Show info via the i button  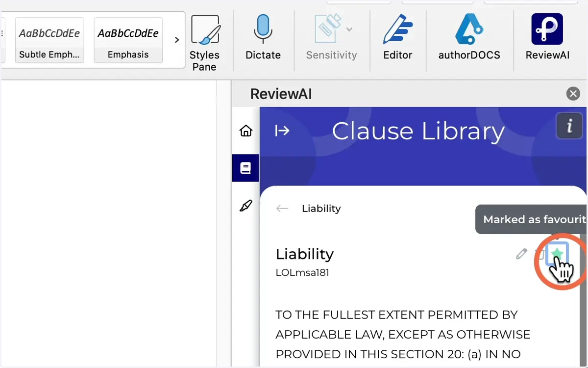coord(569,126)
